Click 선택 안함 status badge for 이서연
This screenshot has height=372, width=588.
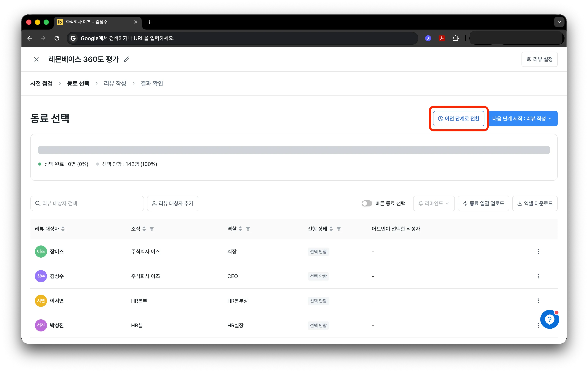[x=318, y=301]
